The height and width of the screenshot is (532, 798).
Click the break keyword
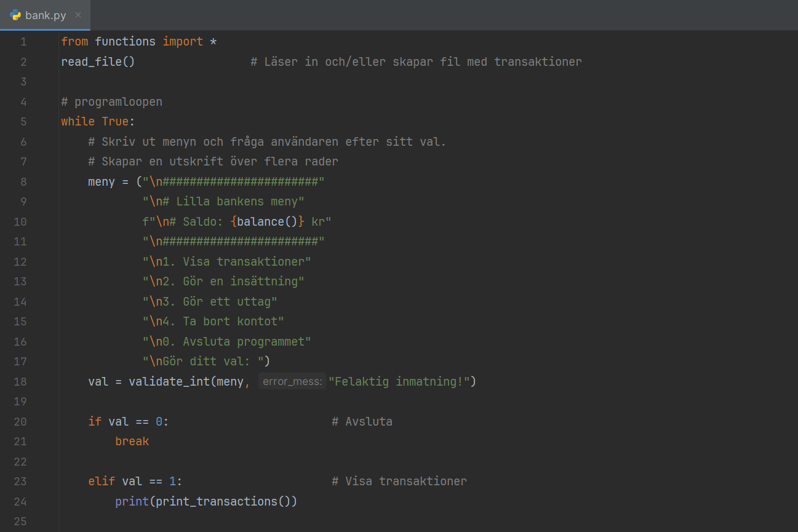(132, 442)
